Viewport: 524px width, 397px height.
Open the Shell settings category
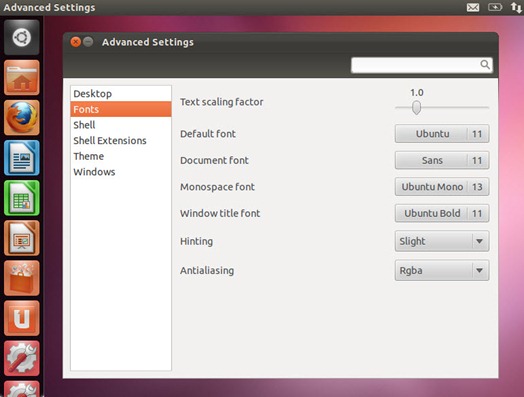click(x=121, y=125)
